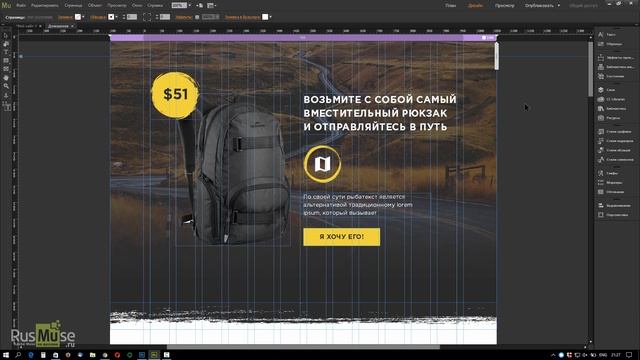The width and height of the screenshot is (640, 360).
Task: Click the map icon in yellow circle
Action: (x=322, y=164)
